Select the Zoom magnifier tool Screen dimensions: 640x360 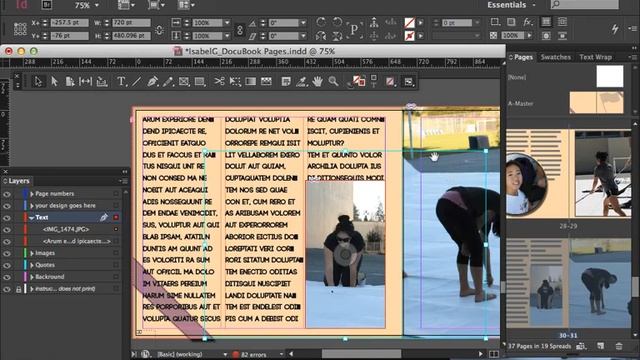point(333,82)
